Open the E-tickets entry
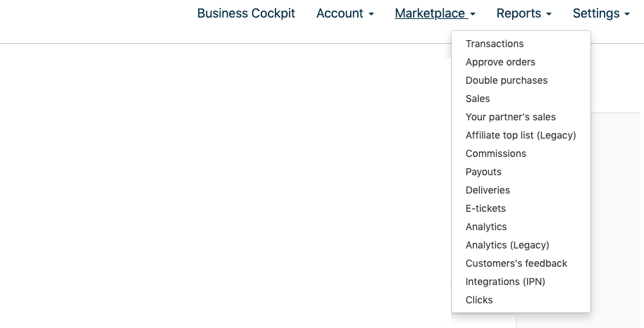The image size is (644, 328). click(485, 208)
